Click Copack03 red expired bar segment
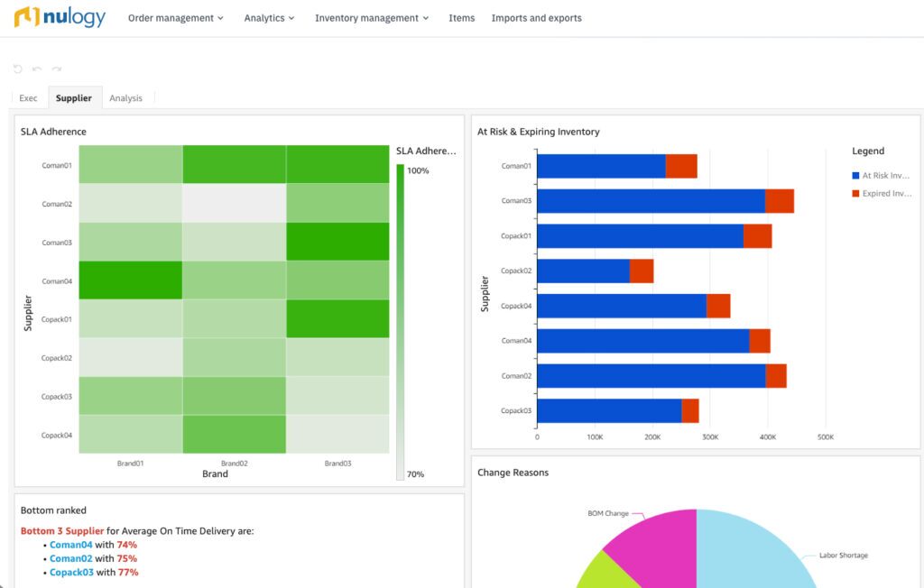 point(690,410)
